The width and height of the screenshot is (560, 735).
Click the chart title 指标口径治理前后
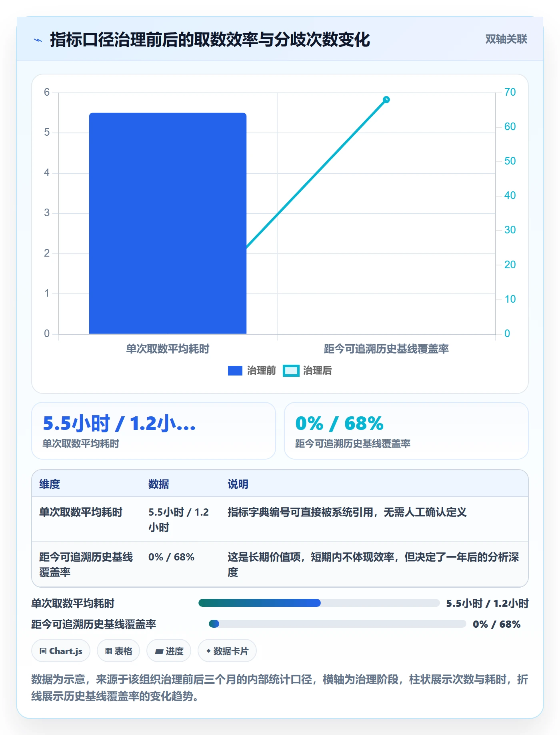tap(210, 39)
